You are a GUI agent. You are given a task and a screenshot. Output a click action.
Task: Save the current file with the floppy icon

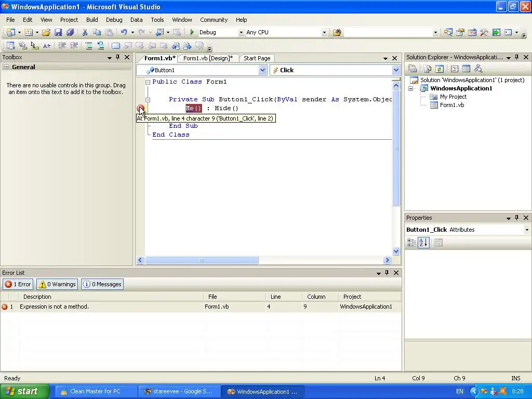[58, 32]
